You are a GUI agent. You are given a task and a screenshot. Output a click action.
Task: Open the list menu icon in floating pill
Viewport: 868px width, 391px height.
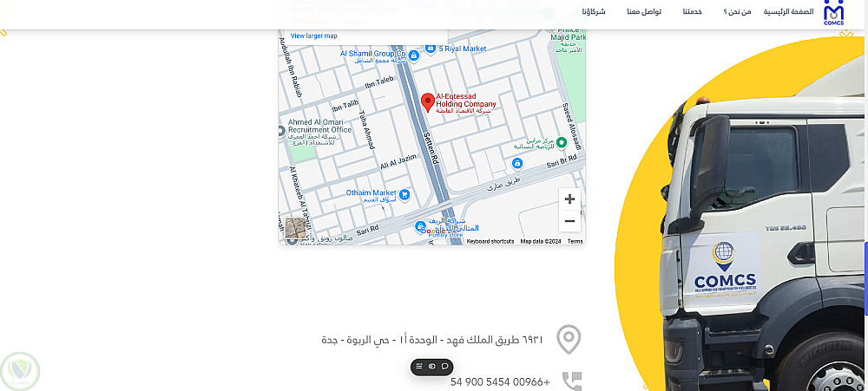click(419, 366)
